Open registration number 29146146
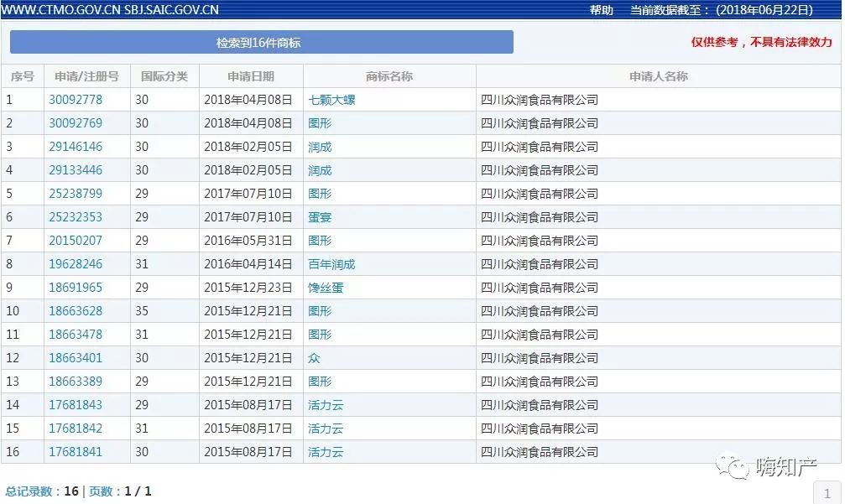Screen dimensions: 845x504 [76, 147]
